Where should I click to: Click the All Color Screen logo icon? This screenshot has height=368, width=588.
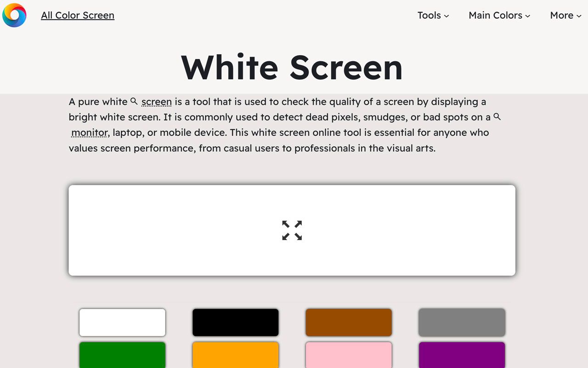coord(14,15)
